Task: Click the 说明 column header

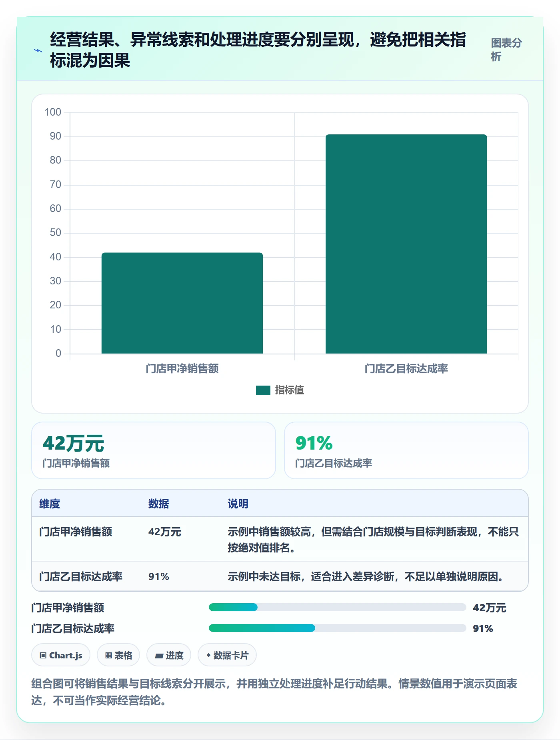Action: [238, 504]
